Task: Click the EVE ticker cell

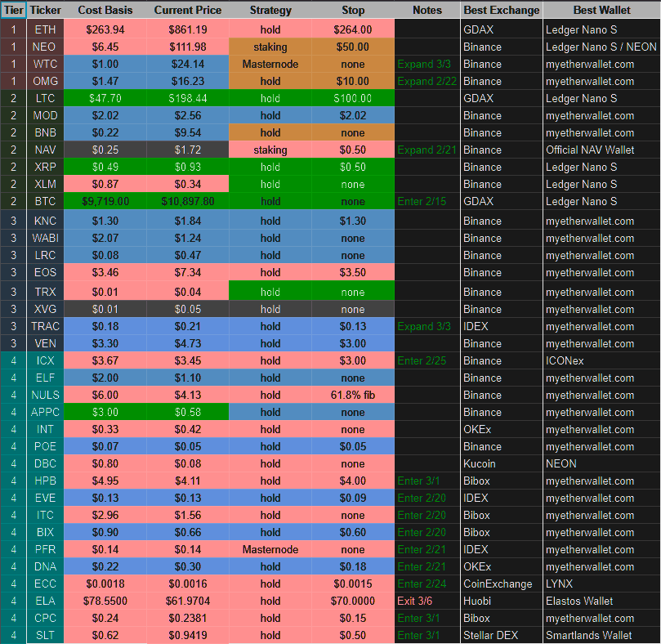Action: [x=45, y=498]
